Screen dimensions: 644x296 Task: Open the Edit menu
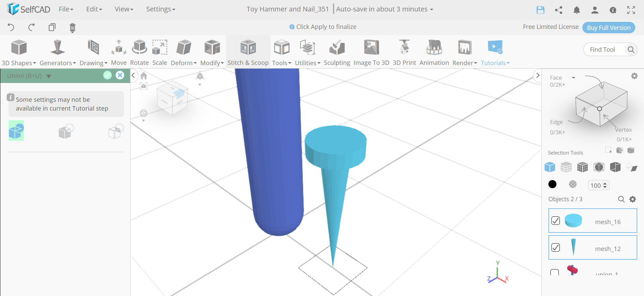click(94, 9)
